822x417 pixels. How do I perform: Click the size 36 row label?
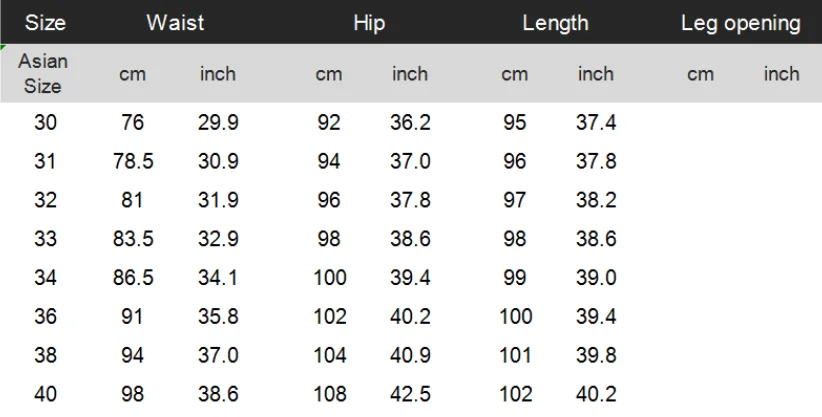point(45,317)
